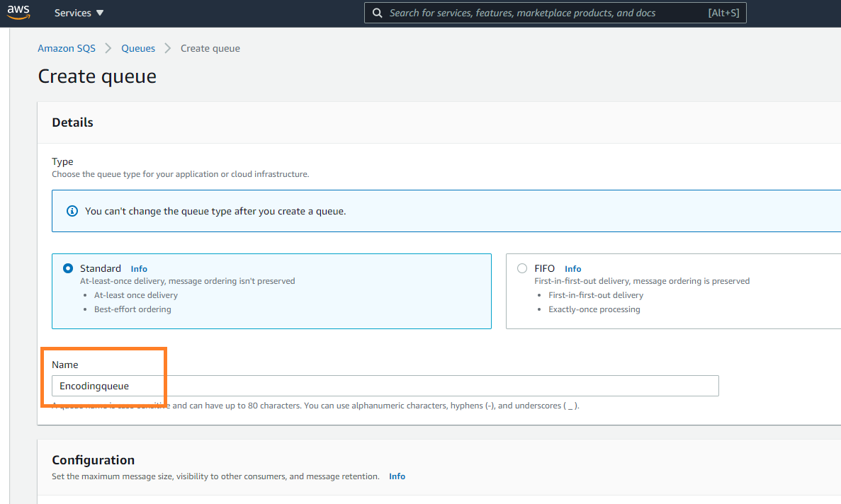Click the Info link beside FIFO

pyautogui.click(x=572, y=268)
